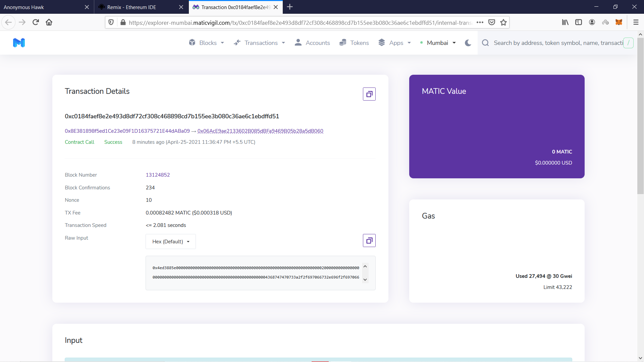Switch to the Remix - Ethereum IDE tab
Screen dimensions: 644x362
(x=132, y=7)
